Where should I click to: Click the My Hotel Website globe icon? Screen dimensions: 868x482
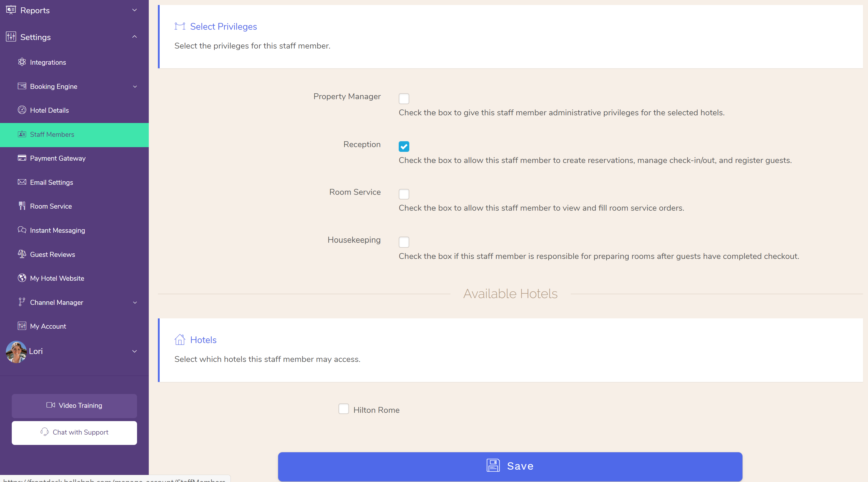click(x=22, y=278)
